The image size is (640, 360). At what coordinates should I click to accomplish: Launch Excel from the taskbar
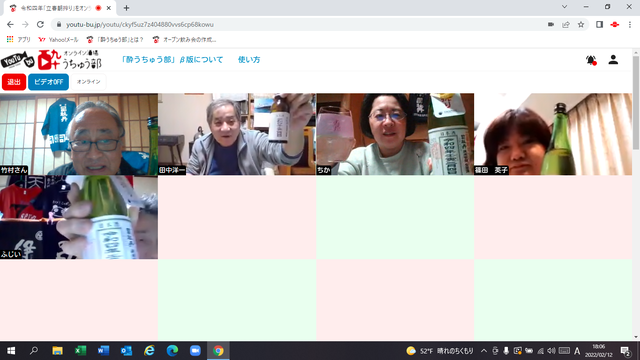point(80,351)
